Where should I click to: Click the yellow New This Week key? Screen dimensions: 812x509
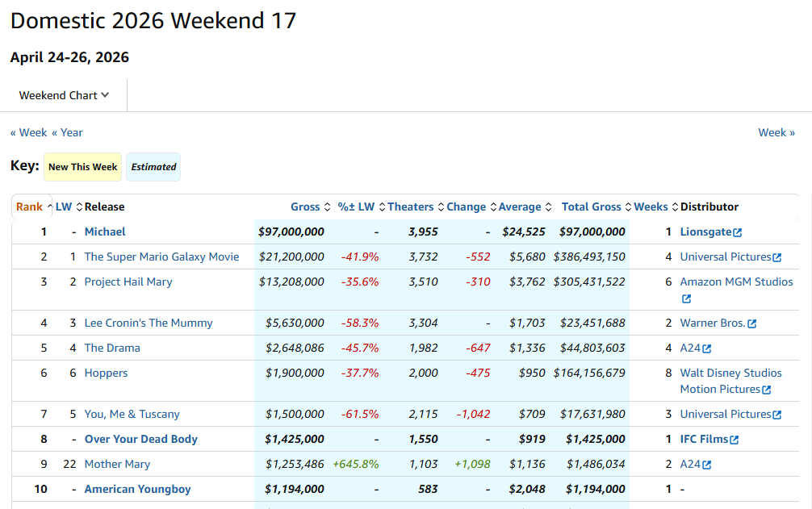point(82,167)
